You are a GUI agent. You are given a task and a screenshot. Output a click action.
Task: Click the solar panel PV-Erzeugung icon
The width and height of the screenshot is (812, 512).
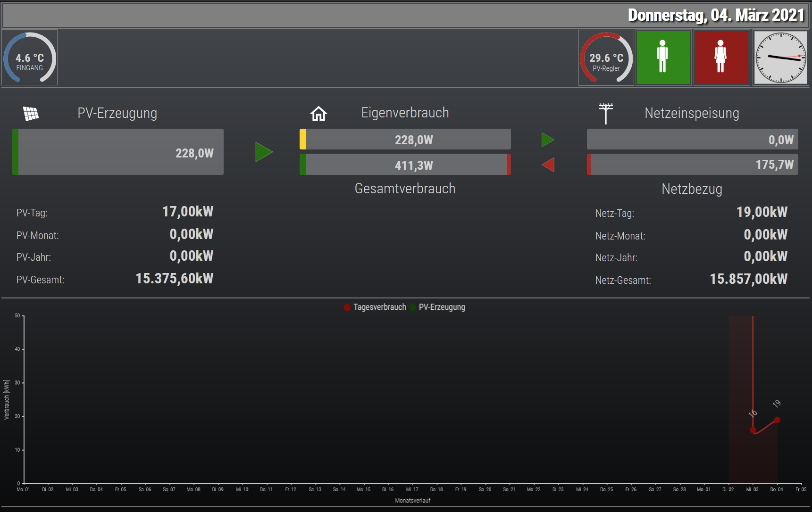pos(31,114)
